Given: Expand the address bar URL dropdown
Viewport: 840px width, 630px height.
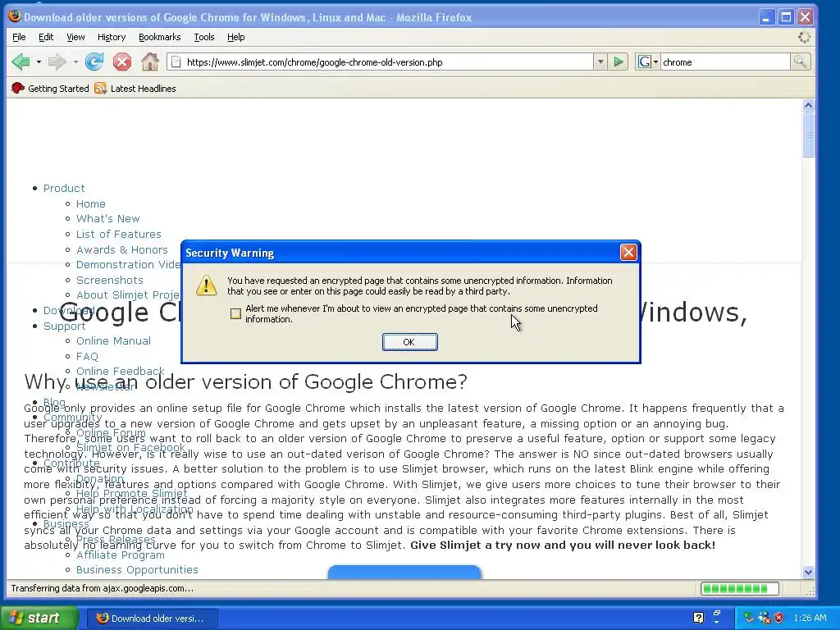Looking at the screenshot, I should (600, 62).
